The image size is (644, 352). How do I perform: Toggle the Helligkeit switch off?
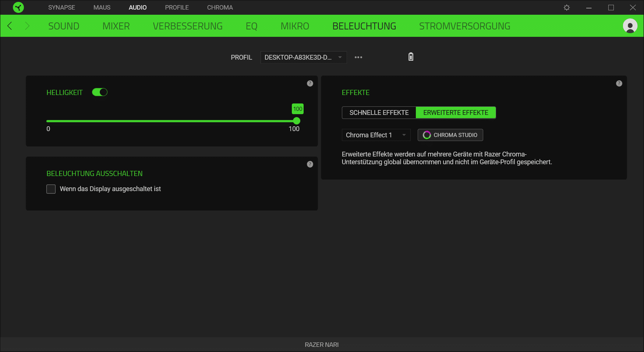point(99,92)
